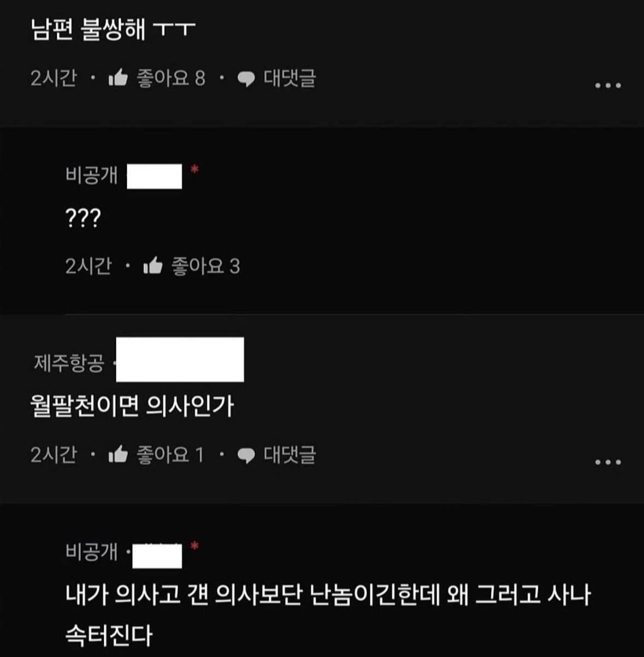Click '비공개' label on last reply
This screenshot has width=644, height=657.
point(91,552)
